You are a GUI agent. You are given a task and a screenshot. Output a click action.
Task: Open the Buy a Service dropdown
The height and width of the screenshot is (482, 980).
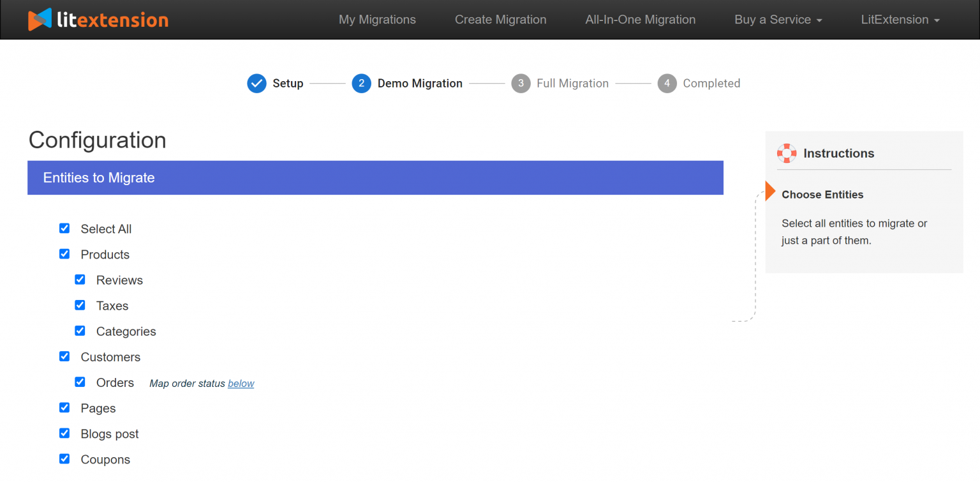tap(778, 19)
